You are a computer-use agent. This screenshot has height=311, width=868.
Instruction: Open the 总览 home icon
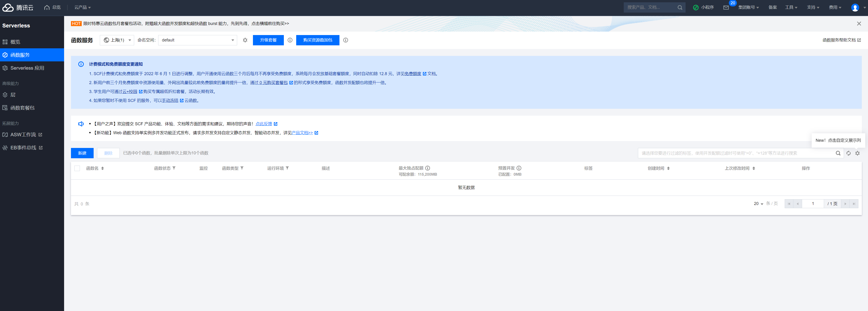click(x=47, y=7)
